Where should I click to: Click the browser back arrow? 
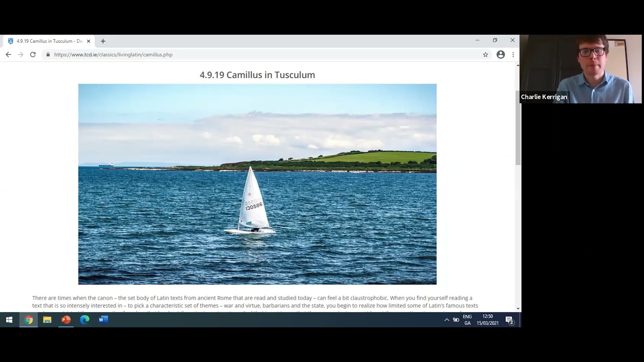point(8,54)
